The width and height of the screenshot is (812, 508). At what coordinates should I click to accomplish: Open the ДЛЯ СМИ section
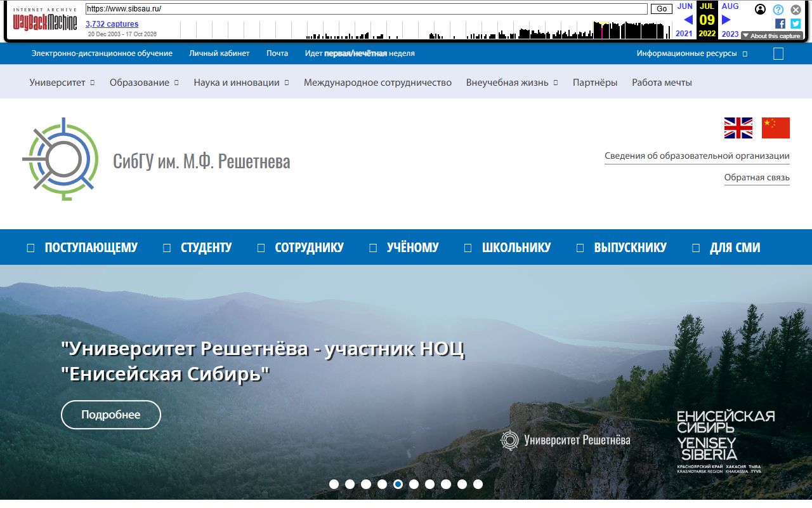click(x=726, y=248)
